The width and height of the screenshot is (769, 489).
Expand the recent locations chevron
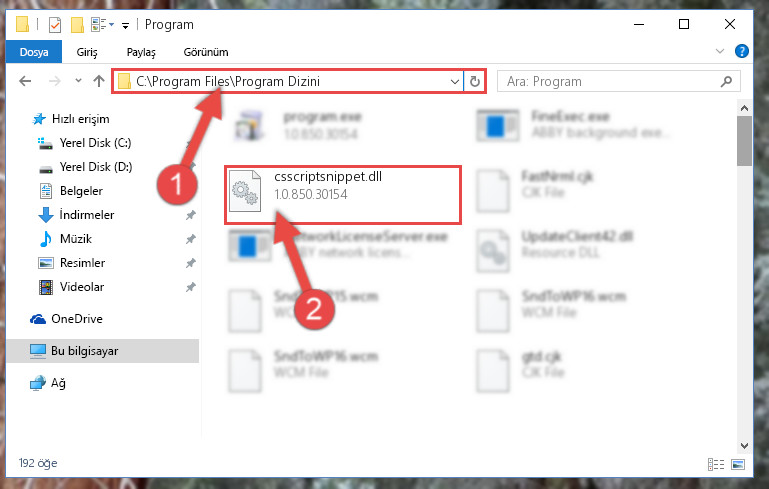[78, 80]
